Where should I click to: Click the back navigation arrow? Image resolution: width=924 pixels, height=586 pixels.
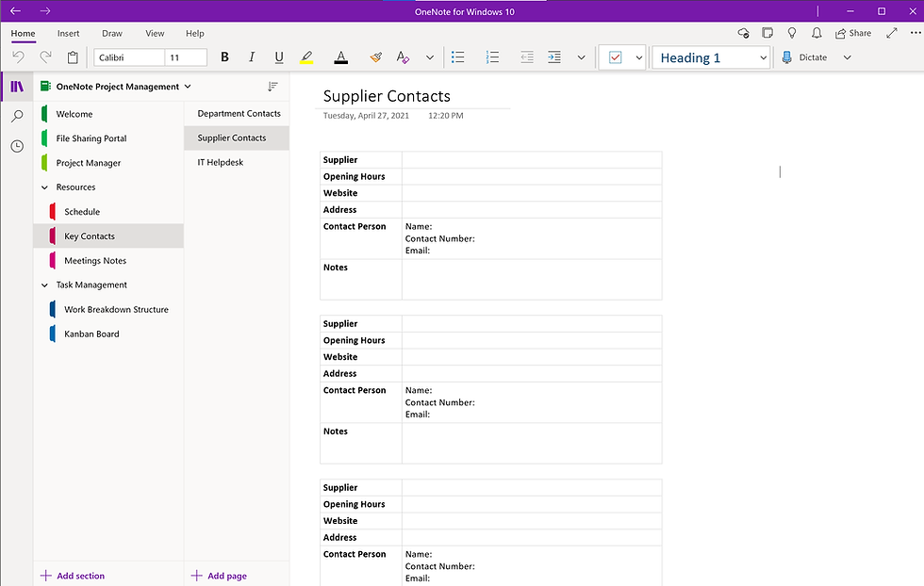[15, 11]
